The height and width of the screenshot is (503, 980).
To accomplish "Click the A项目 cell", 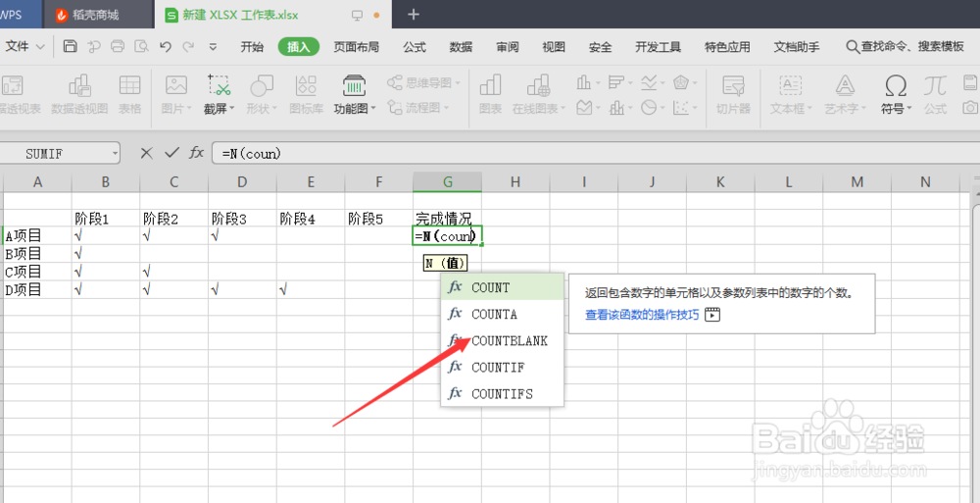I will pyautogui.click(x=37, y=236).
